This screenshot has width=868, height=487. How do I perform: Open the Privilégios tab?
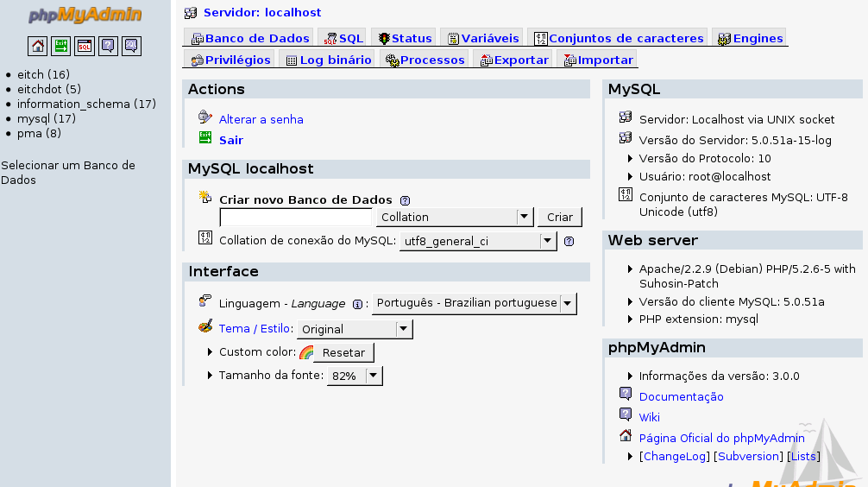click(230, 60)
